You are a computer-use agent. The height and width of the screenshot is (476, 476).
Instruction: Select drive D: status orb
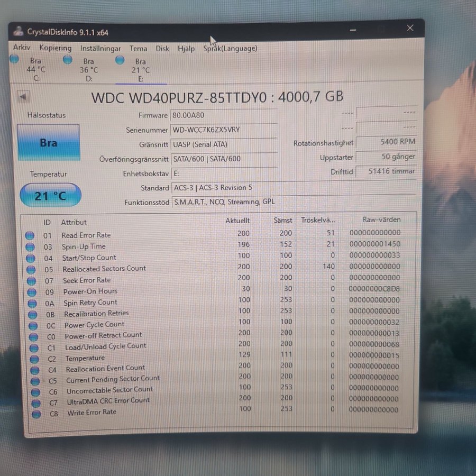pyautogui.click(x=68, y=60)
